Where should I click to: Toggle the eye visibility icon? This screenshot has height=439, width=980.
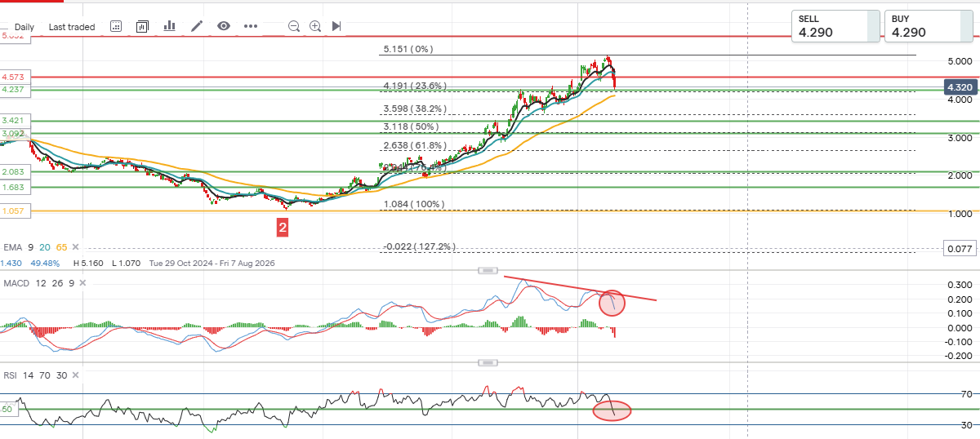click(224, 26)
